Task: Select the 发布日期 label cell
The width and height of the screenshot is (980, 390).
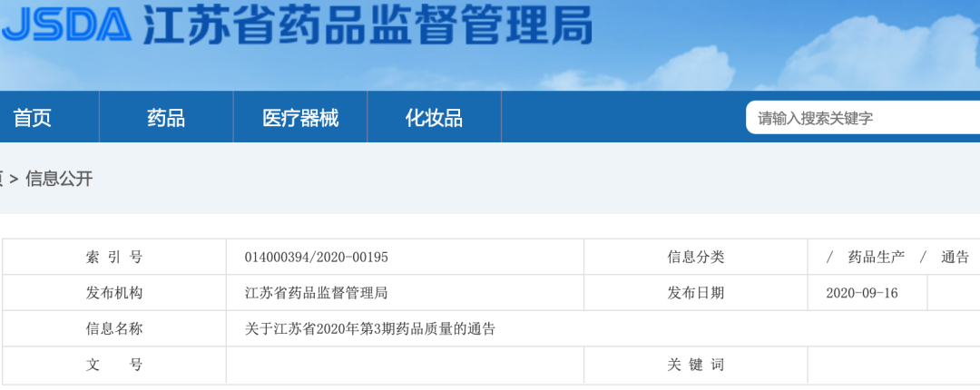Action: tap(696, 292)
